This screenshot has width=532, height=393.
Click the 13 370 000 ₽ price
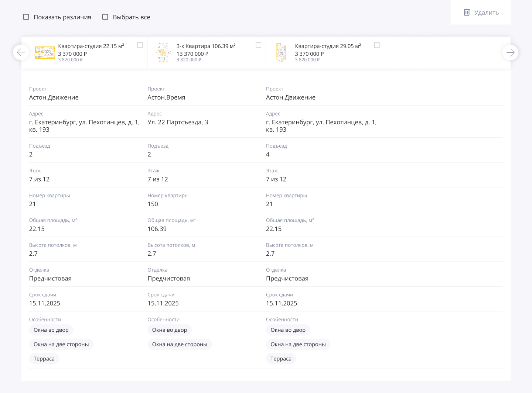pyautogui.click(x=192, y=54)
